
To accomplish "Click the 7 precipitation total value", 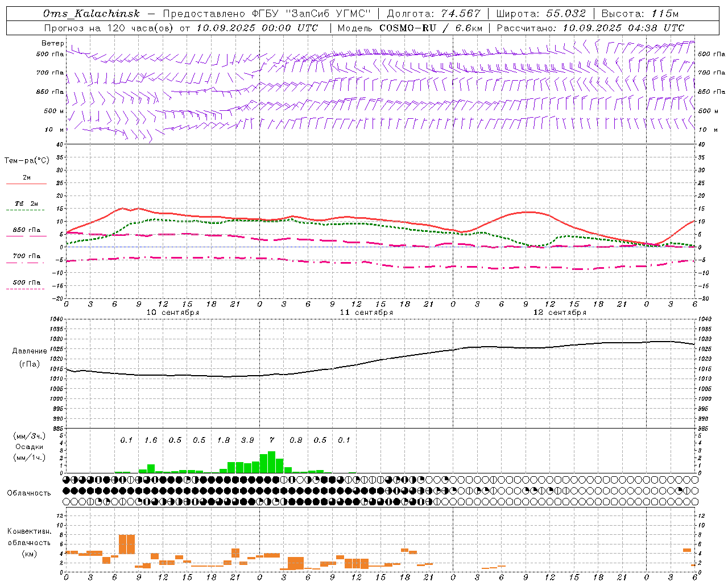I will pos(272,440).
